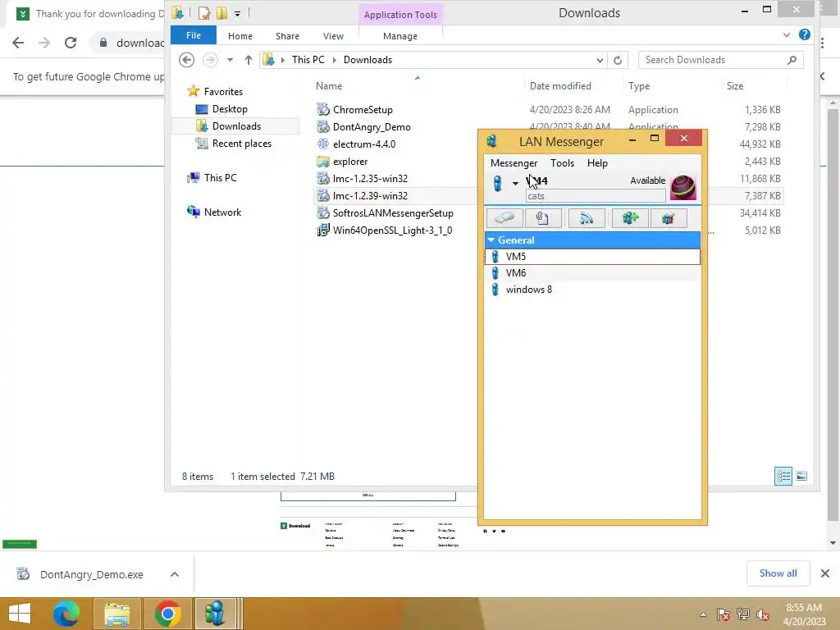Screen dimensions: 840x630
Task: Click the user avatar ball image
Action: 683,188
